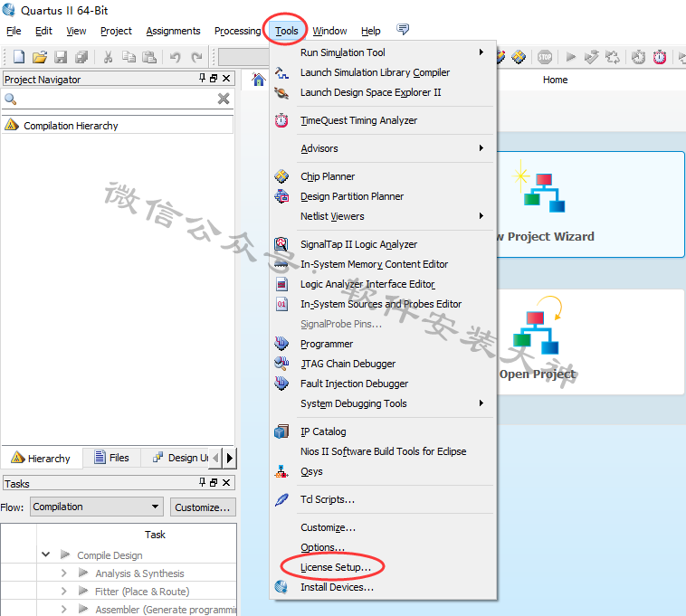The width and height of the screenshot is (686, 616).
Task: Launch the Programmer from Tools menu
Action: click(x=383, y=344)
